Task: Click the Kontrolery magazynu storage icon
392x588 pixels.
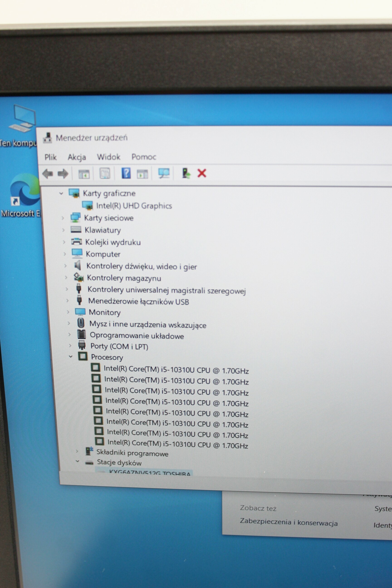Action: pos(78,277)
